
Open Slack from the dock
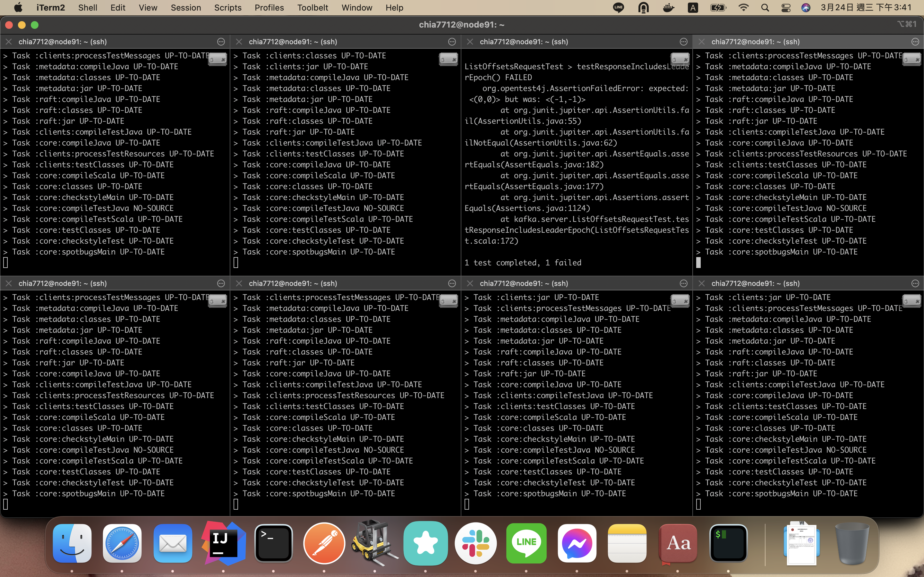coord(475,543)
